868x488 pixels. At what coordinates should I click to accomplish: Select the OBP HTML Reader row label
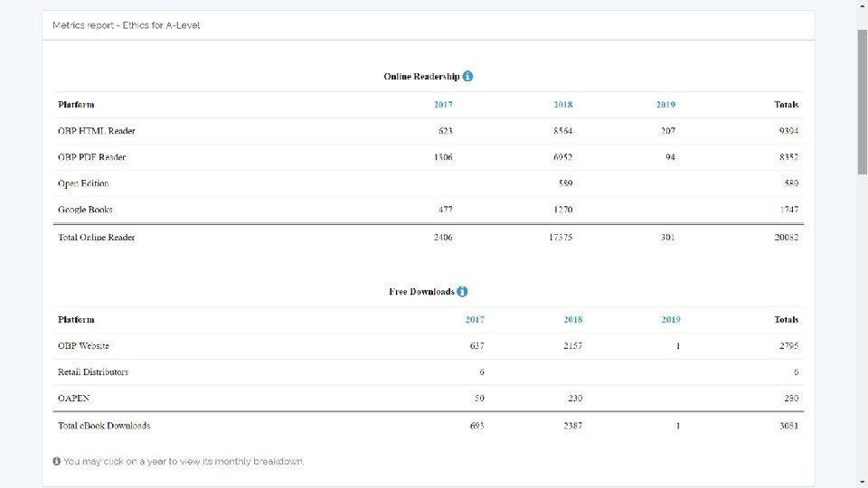tap(97, 131)
